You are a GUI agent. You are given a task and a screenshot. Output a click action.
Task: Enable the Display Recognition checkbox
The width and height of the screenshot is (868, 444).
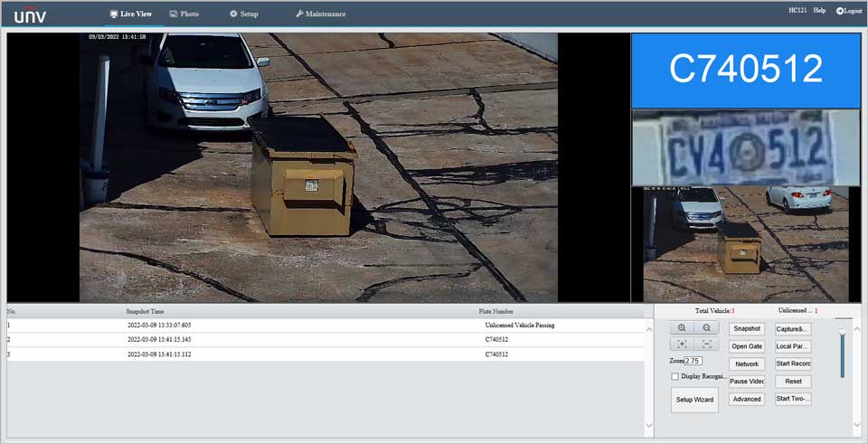675,376
